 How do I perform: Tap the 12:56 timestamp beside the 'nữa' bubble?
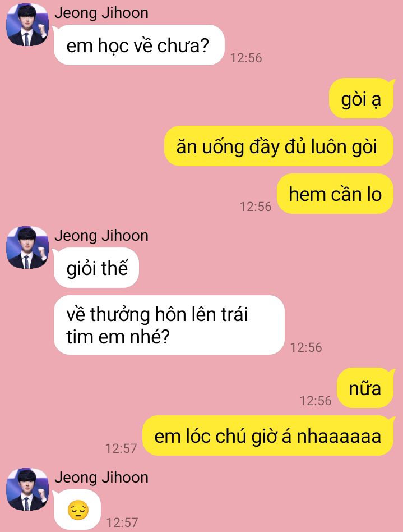[316, 401]
